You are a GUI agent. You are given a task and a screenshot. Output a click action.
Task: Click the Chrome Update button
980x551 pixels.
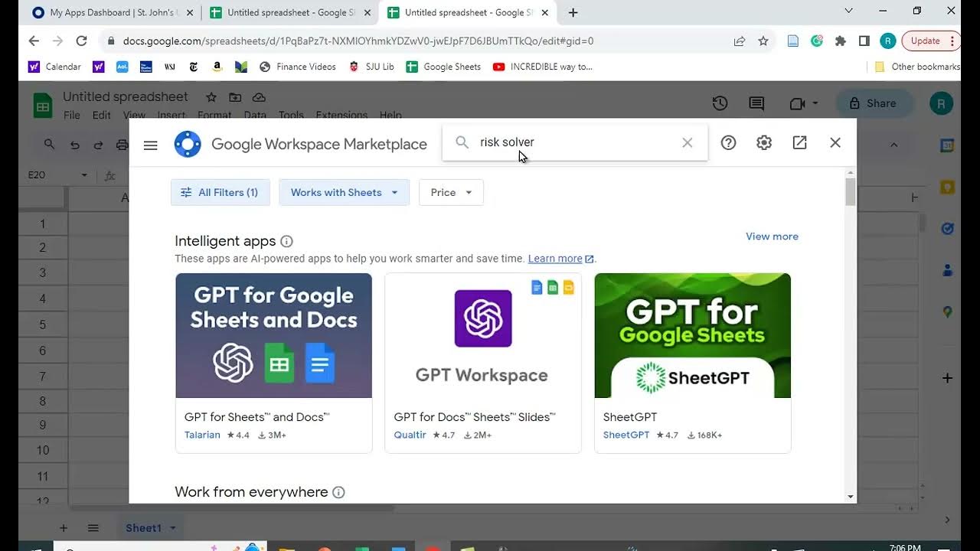(x=929, y=41)
